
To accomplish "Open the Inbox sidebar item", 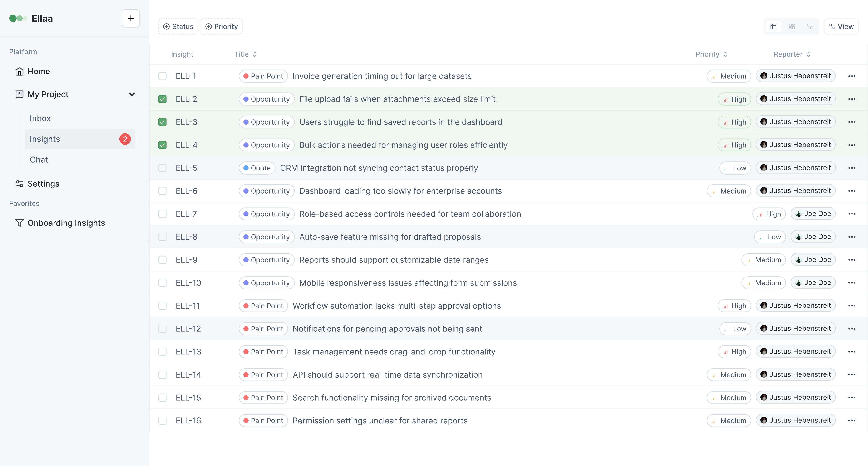I will [40, 118].
